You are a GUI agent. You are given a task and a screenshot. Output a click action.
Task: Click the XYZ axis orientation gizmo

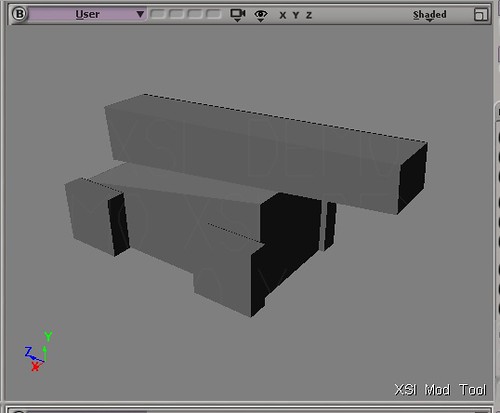click(x=39, y=351)
